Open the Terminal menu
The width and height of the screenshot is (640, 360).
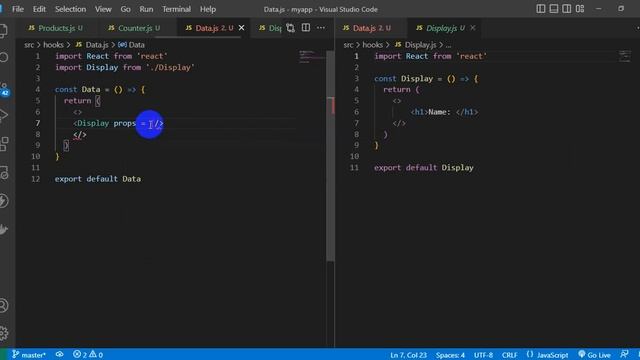(176, 9)
